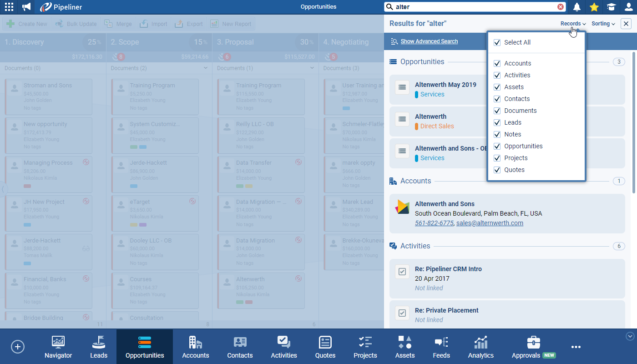Uncheck the Quotes record type checkbox
The width and height of the screenshot is (637, 364).
[497, 170]
